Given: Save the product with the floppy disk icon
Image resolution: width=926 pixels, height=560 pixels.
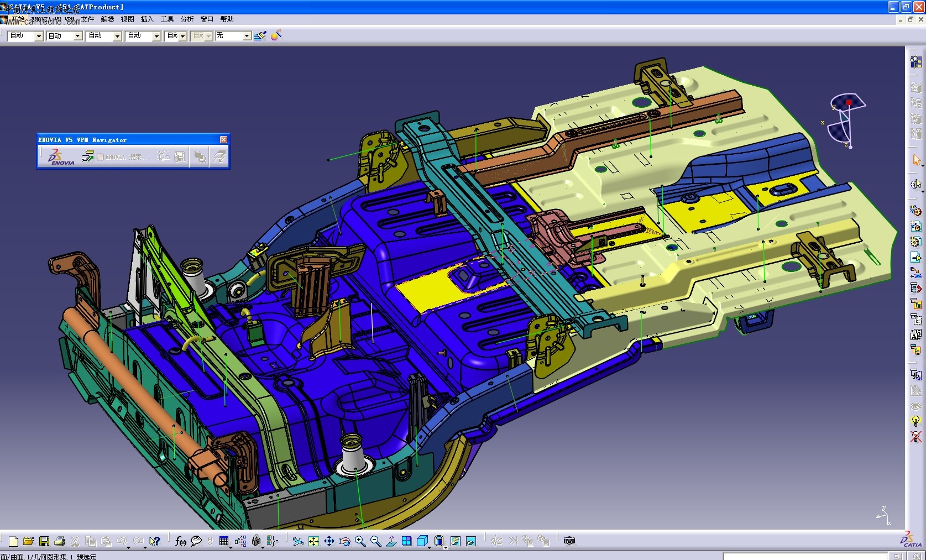Looking at the screenshot, I should (x=44, y=541).
